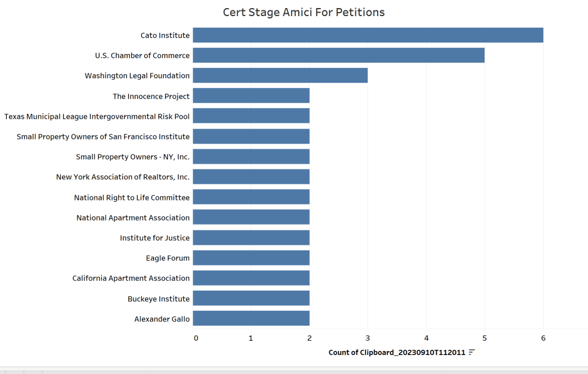Click the Institute for Justice bar
The width and height of the screenshot is (588, 374).
point(251,238)
